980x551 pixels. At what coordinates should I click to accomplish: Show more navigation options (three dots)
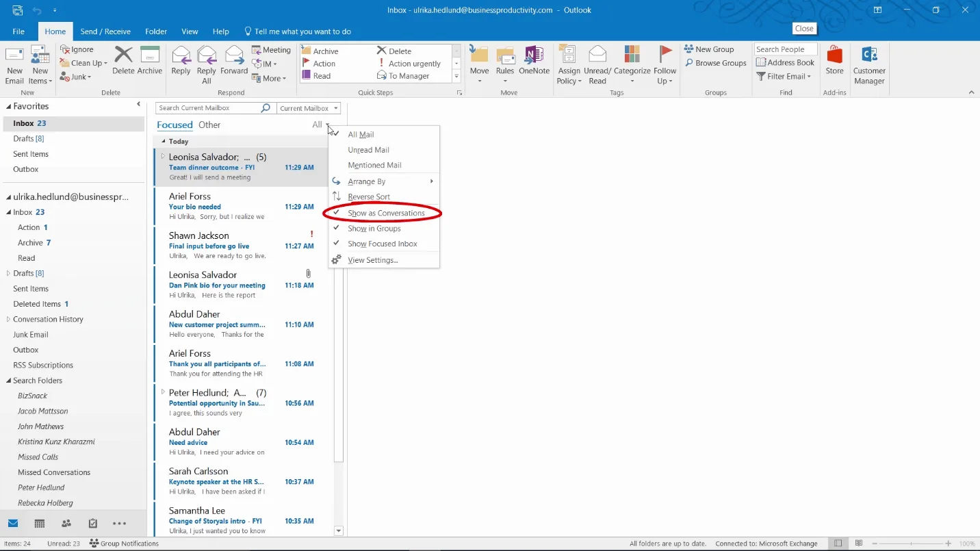119,524
